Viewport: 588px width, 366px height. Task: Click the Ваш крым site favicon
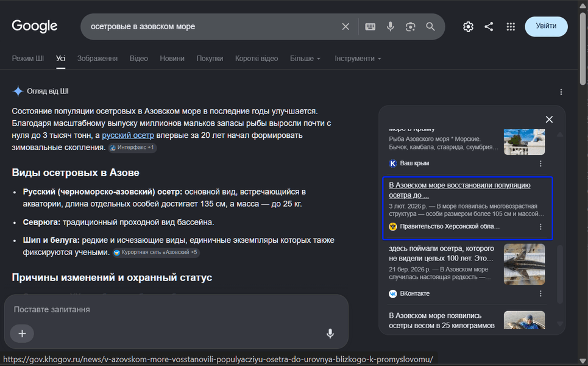pos(392,163)
